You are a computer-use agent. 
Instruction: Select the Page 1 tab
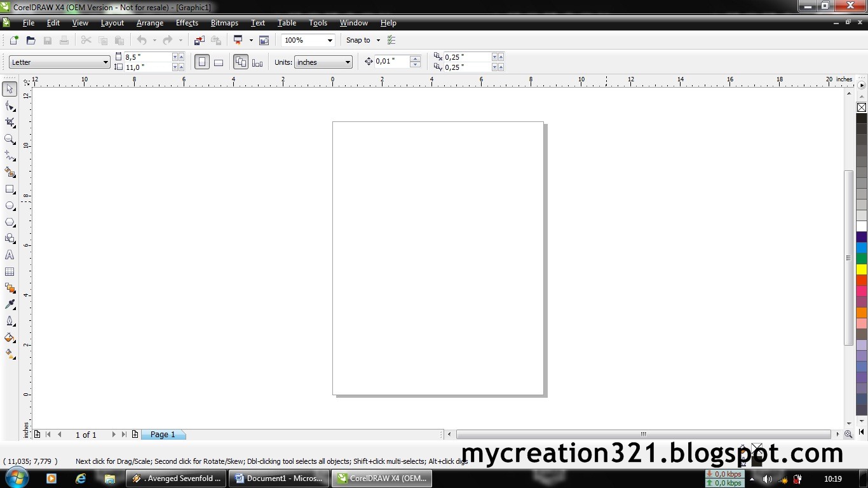click(x=163, y=435)
